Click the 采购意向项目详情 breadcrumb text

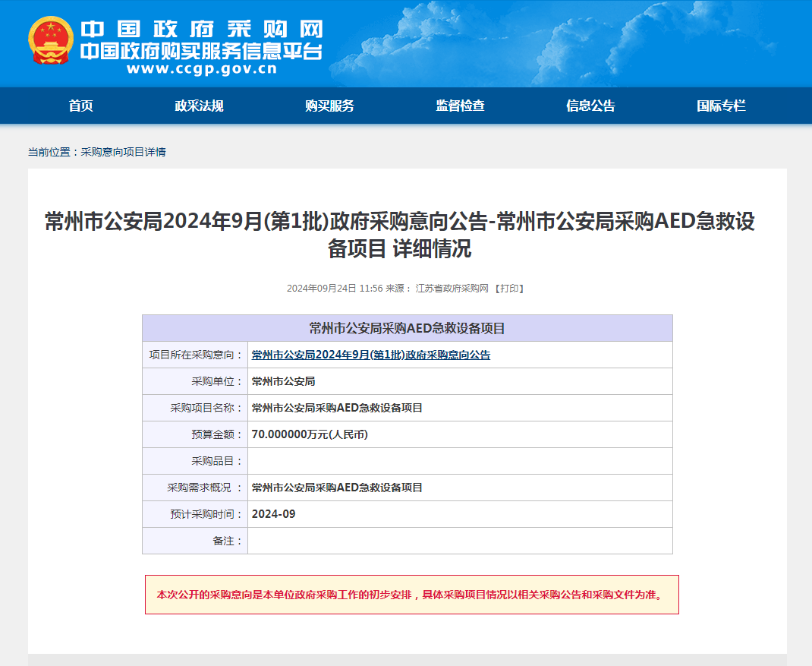tap(123, 152)
